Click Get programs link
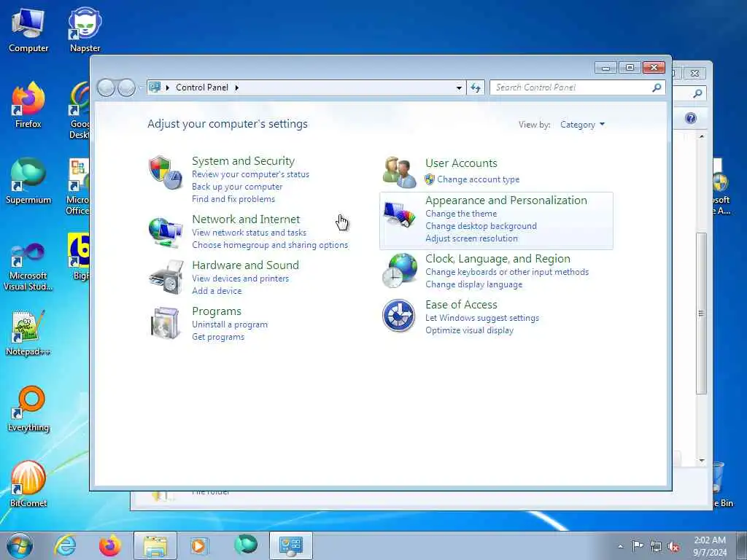The height and width of the screenshot is (560, 747). tap(218, 337)
